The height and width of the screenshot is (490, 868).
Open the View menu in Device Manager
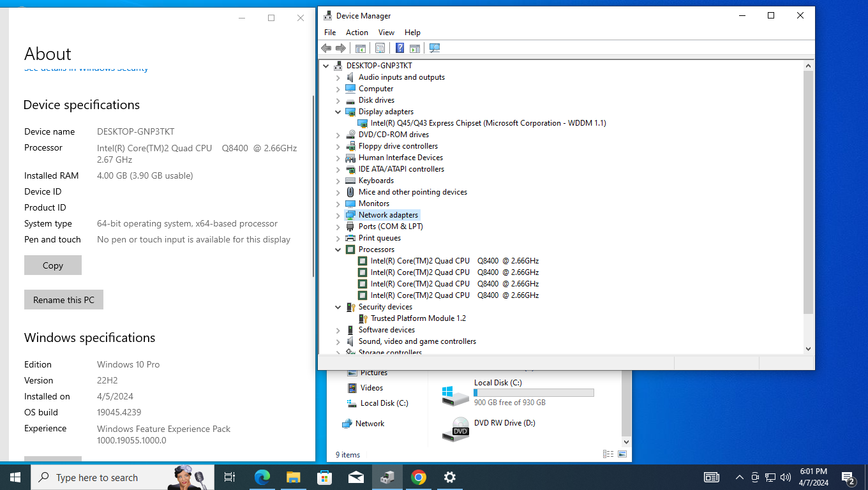(386, 33)
